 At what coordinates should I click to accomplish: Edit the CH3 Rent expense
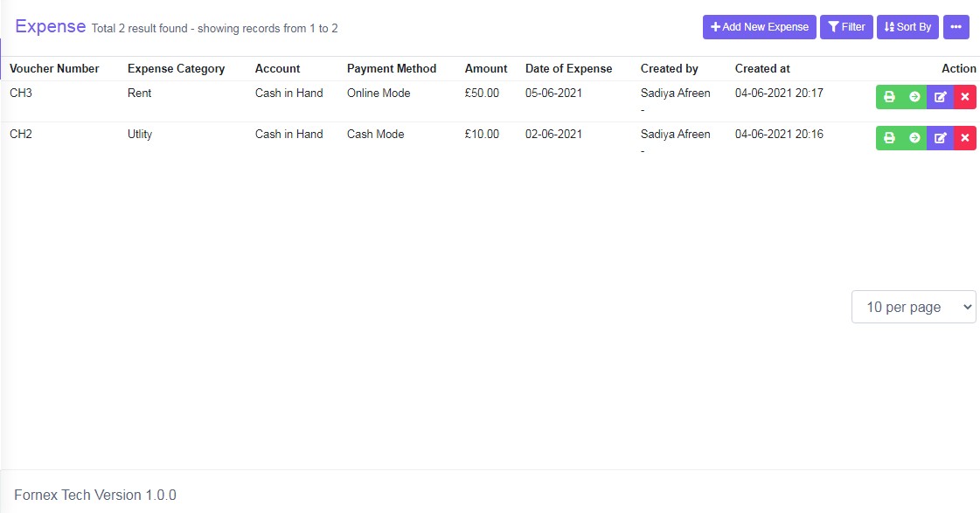tap(940, 97)
